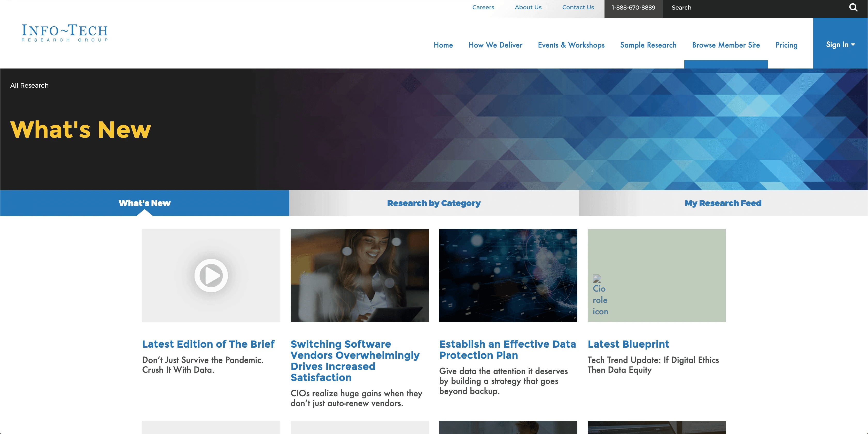Go to How We Deliver
This screenshot has height=434, width=868.
(x=495, y=45)
